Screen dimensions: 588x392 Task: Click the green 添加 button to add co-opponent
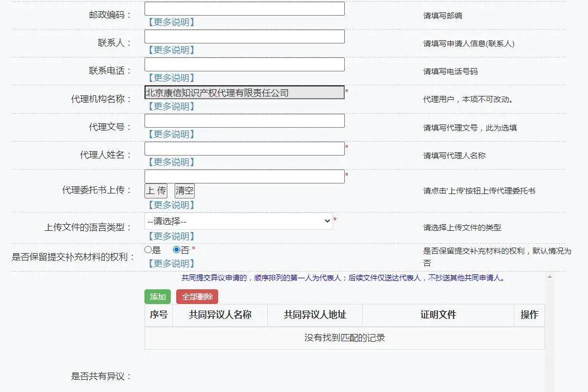[x=157, y=296]
